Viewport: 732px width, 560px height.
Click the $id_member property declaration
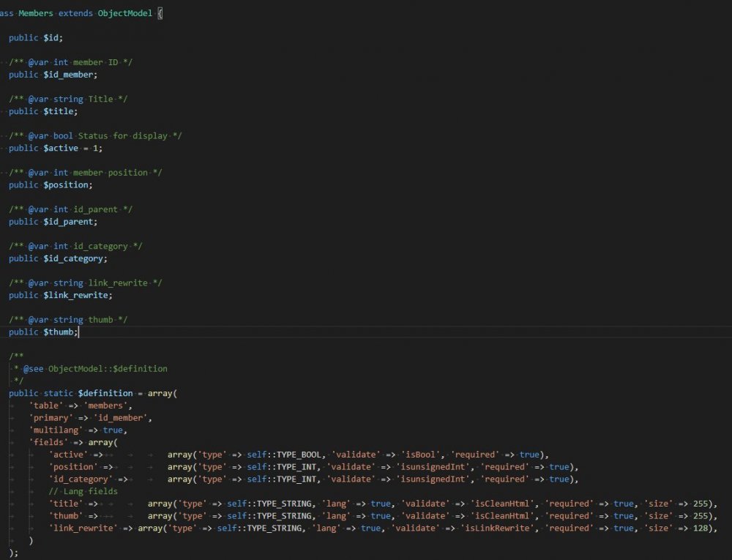70,74
